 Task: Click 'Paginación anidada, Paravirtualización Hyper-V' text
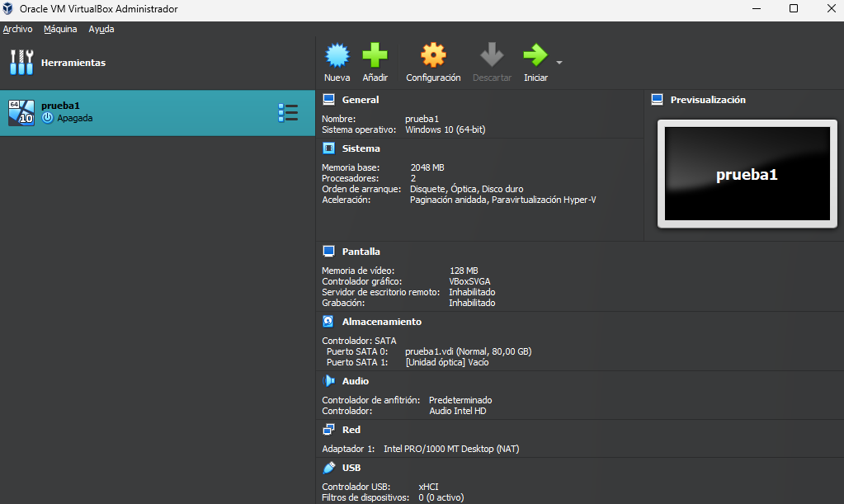pyautogui.click(x=502, y=200)
